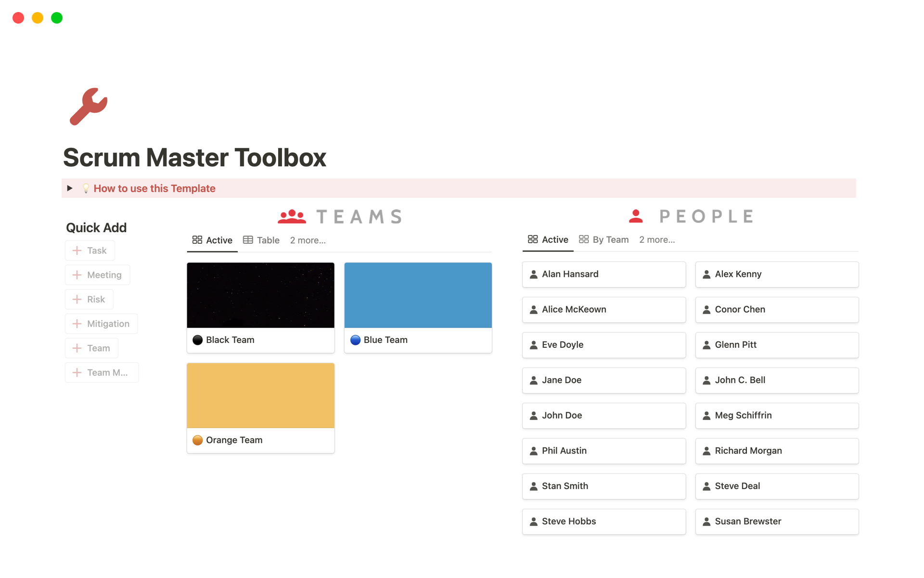Click the plus icon beside Mitigation

tap(78, 324)
